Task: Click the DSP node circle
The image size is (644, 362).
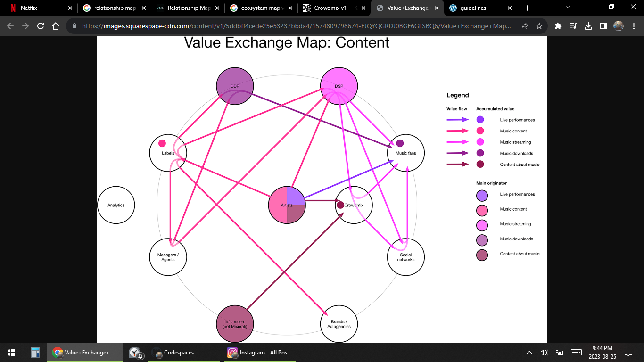Action: 339,86
